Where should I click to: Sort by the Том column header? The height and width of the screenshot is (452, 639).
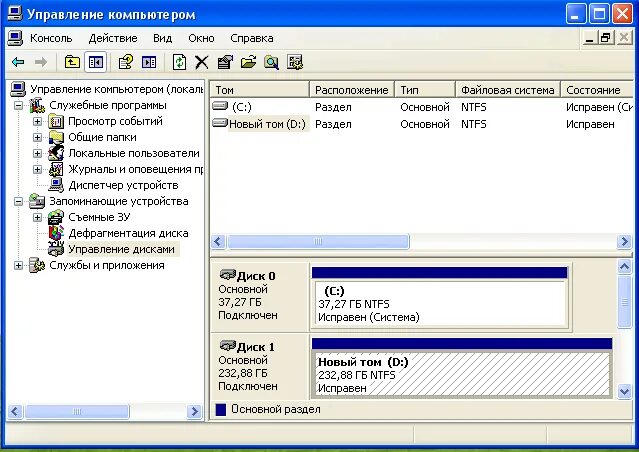coord(260,90)
